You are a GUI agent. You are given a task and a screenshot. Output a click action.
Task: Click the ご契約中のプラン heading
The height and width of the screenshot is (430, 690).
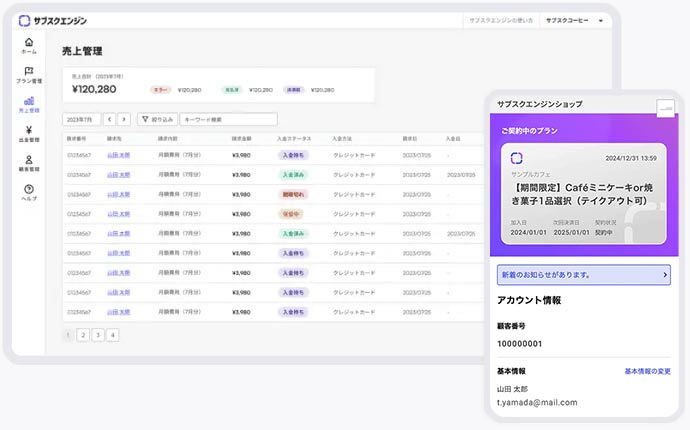529,131
